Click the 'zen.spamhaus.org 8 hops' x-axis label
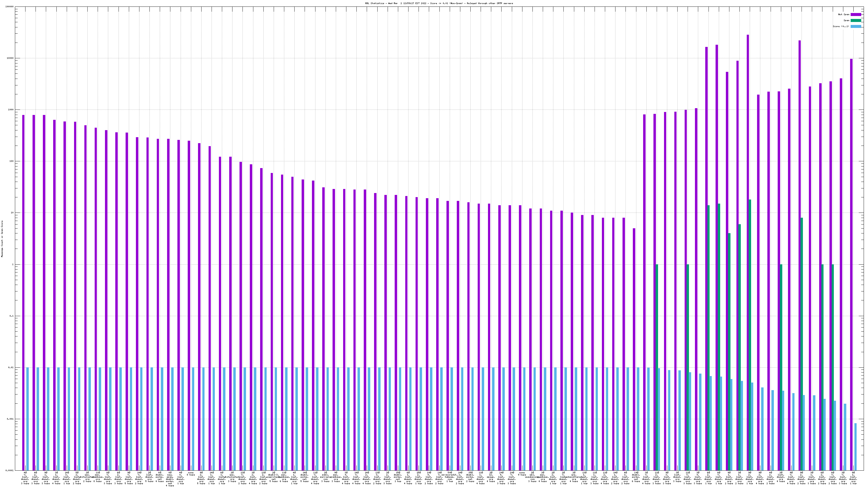The height and width of the screenshot is (488, 868). click(97, 477)
